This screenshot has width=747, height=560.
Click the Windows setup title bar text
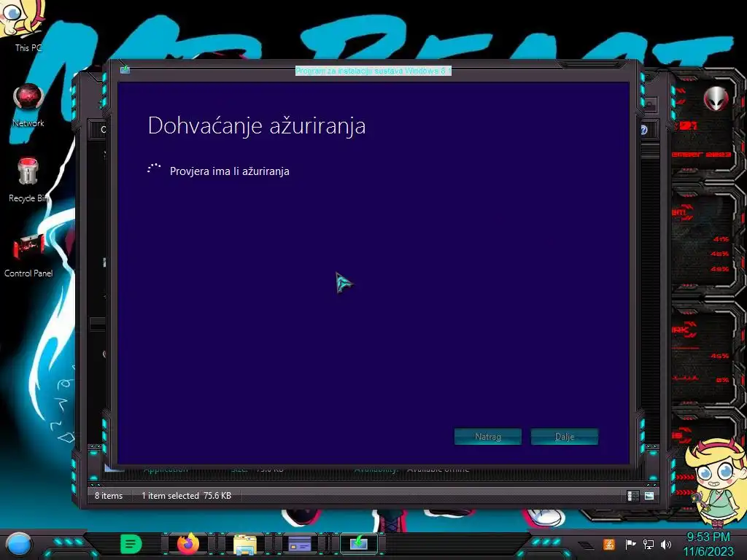373,71
